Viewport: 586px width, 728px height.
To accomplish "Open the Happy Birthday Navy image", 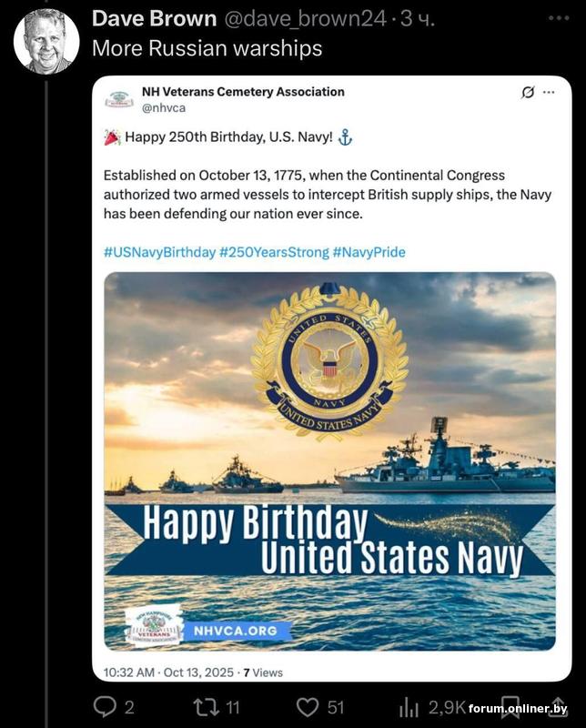I will click(329, 461).
